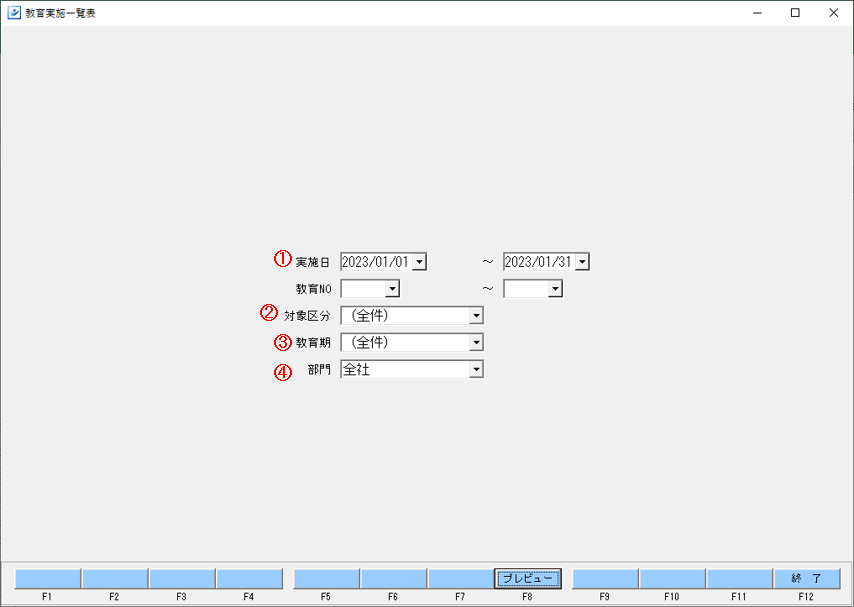The width and height of the screenshot is (854, 607).
Task: Maximize the 教育実施一覧表 window
Action: coord(795,13)
